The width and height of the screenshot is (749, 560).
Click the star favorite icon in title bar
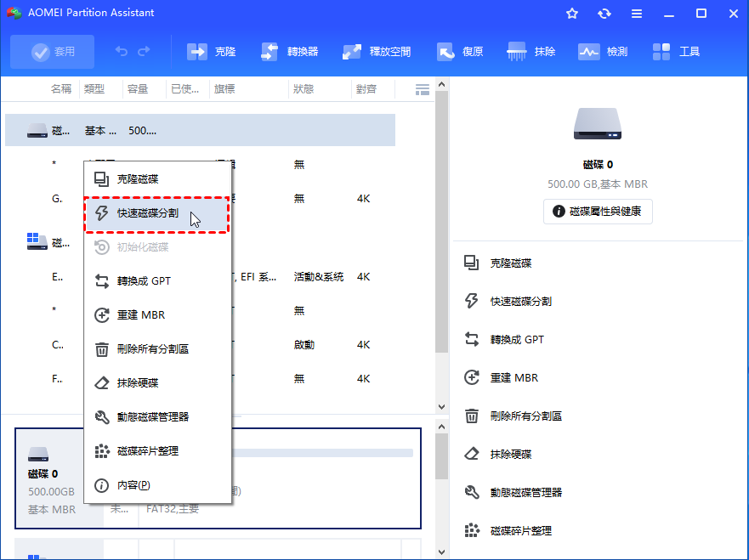pyautogui.click(x=572, y=14)
